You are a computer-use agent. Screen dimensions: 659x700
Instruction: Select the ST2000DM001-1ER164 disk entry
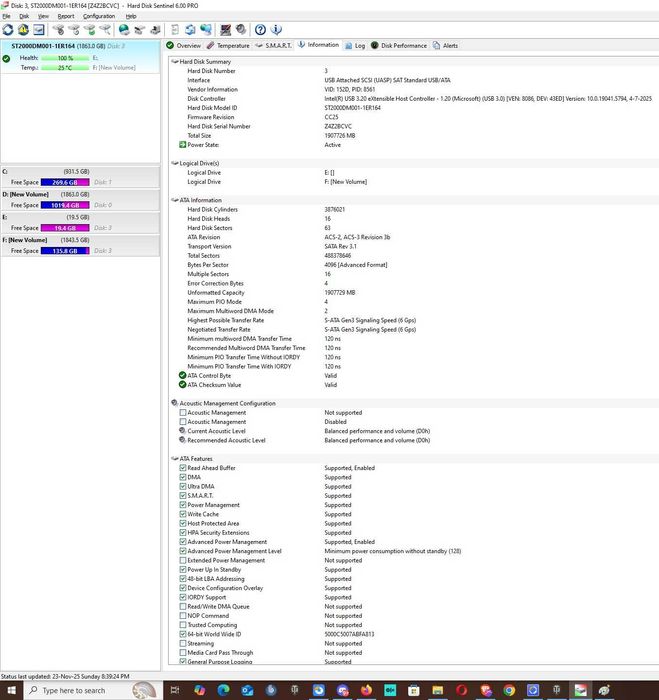pyautogui.click(x=80, y=57)
